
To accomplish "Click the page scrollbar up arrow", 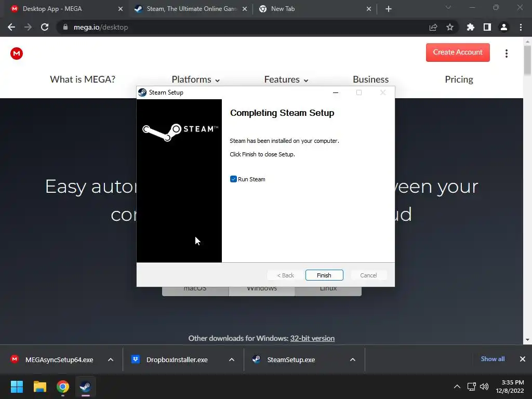I will 527,42.
